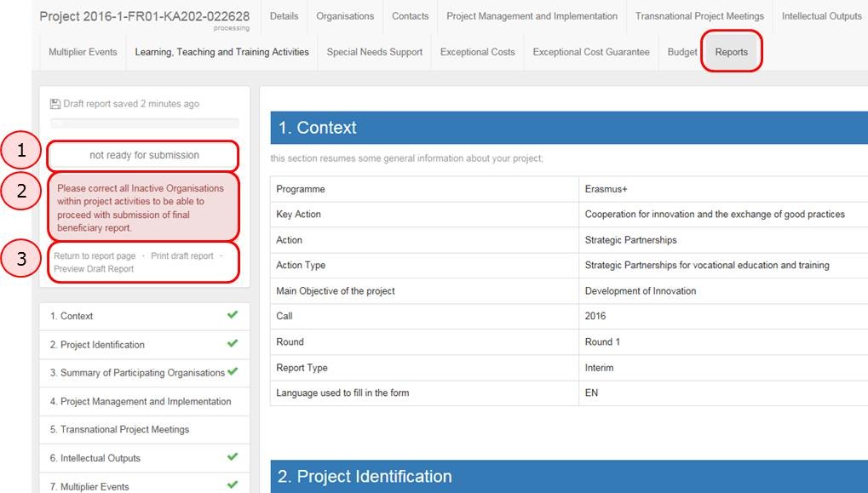Click green checkmark next to Multiplier Events
The image size is (868, 493).
[233, 485]
